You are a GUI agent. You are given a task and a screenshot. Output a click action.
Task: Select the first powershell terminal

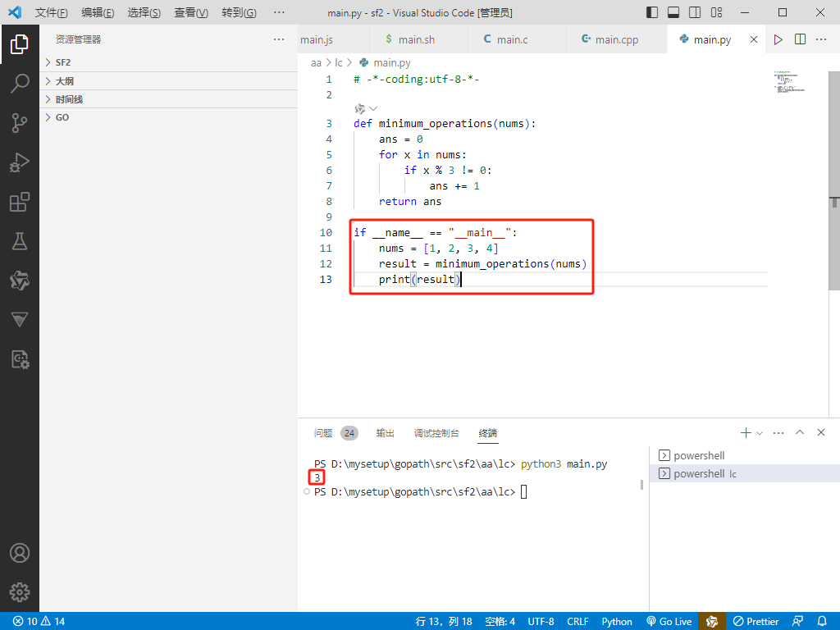point(745,455)
